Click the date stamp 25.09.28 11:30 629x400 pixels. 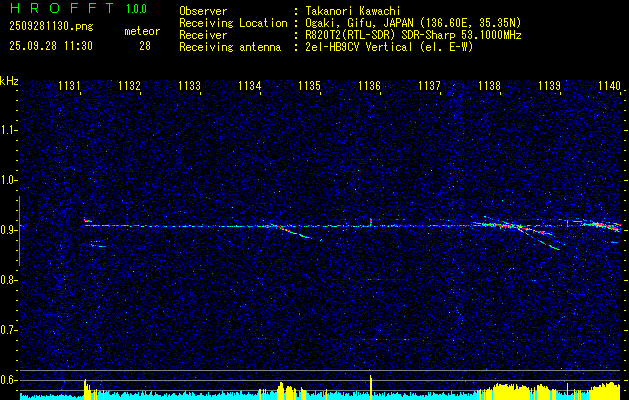coord(51,46)
